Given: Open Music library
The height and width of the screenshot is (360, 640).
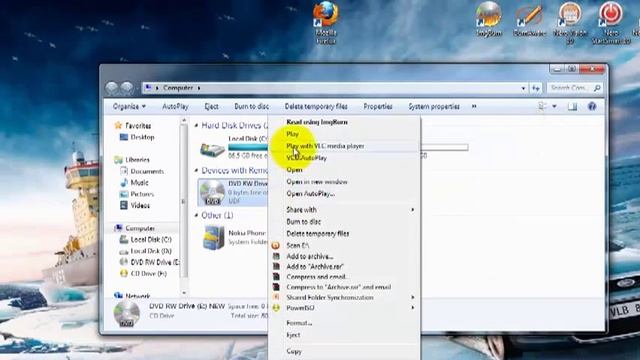Looking at the screenshot, I should (140, 182).
